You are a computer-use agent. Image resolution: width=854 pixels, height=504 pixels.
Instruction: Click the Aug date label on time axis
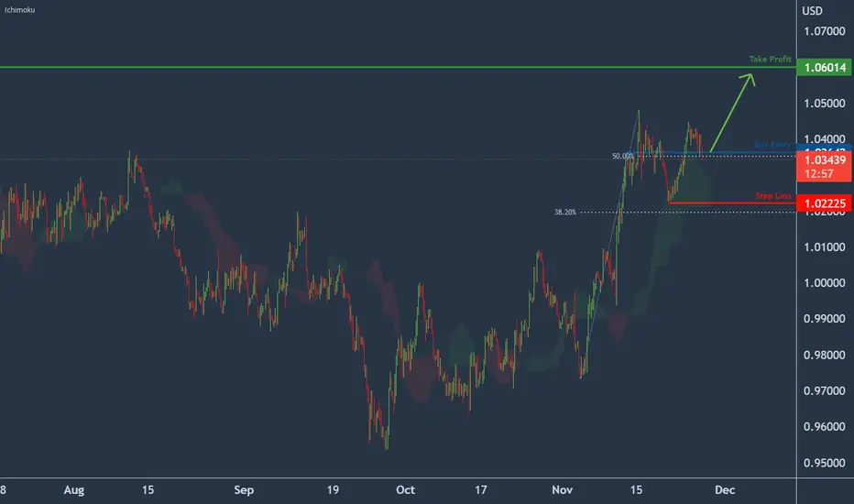(74, 490)
